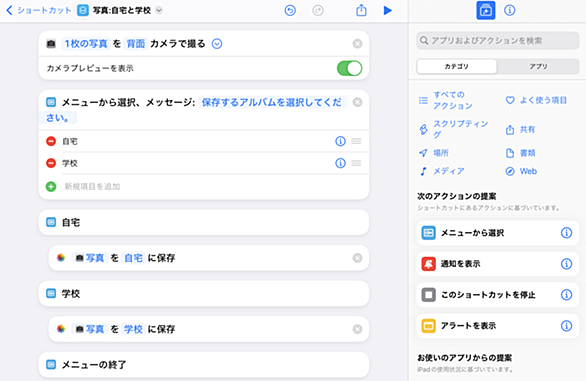Expand the 写真:自宅と学校 title dropdown
Viewport: 586px width, 381px height.
(159, 10)
